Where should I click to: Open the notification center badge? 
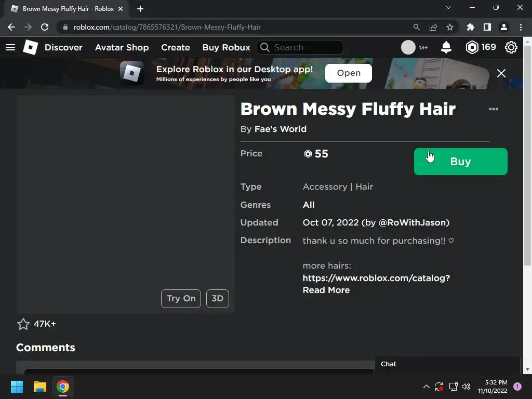tap(517, 387)
